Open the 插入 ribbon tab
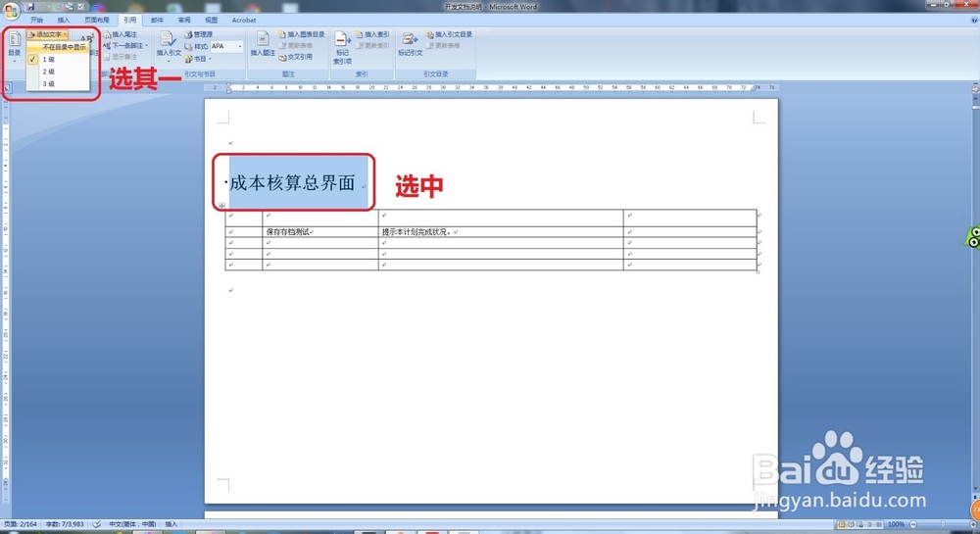980x534 pixels. (64, 20)
